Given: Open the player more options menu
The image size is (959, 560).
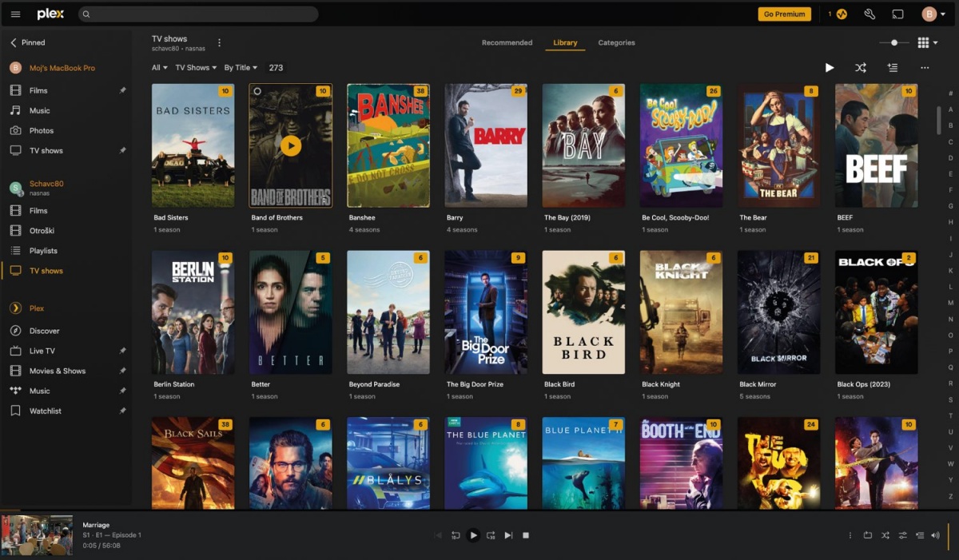Looking at the screenshot, I should click(x=850, y=535).
